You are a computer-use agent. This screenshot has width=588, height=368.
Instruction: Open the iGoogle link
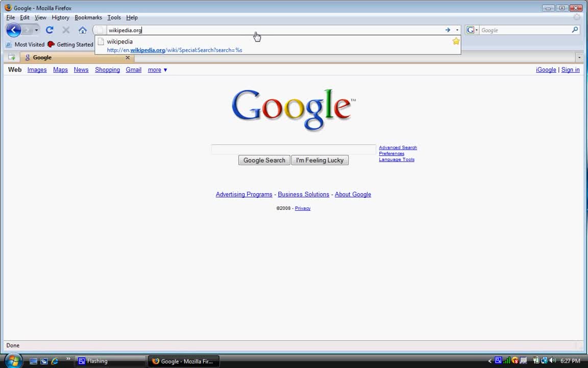546,70
